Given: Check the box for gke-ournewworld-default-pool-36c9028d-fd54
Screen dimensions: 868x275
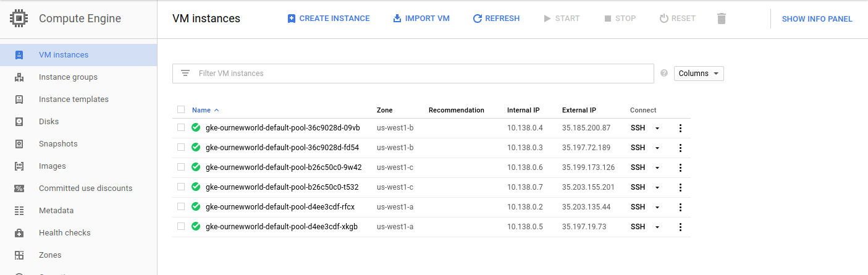Looking at the screenshot, I should pos(181,147).
